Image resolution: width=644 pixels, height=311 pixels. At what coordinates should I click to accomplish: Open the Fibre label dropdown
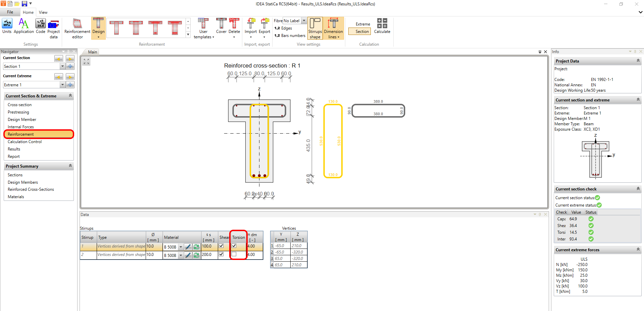coord(304,20)
